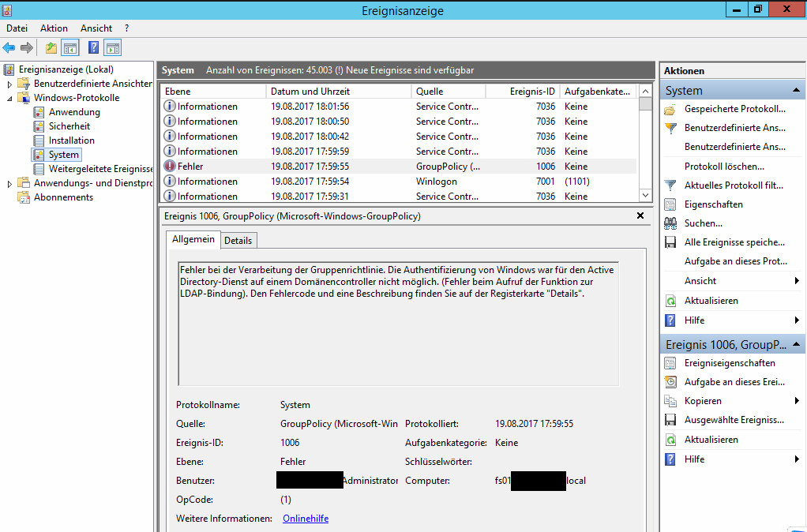Select event logged at 18:01:56
Image resolution: width=807 pixels, height=532 pixels.
pyautogui.click(x=399, y=107)
